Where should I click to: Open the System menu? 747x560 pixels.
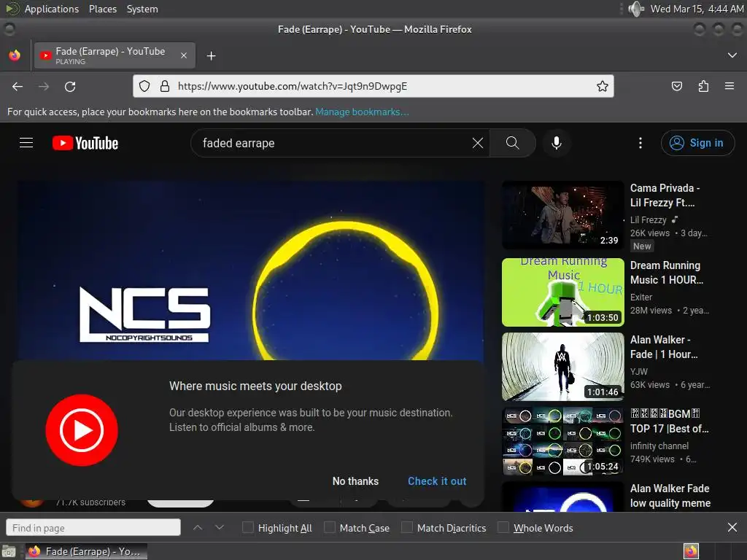click(x=142, y=9)
